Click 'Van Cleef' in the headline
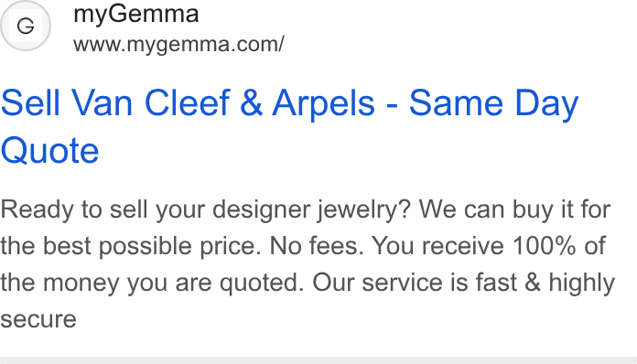The height and width of the screenshot is (364, 637). tap(151, 103)
